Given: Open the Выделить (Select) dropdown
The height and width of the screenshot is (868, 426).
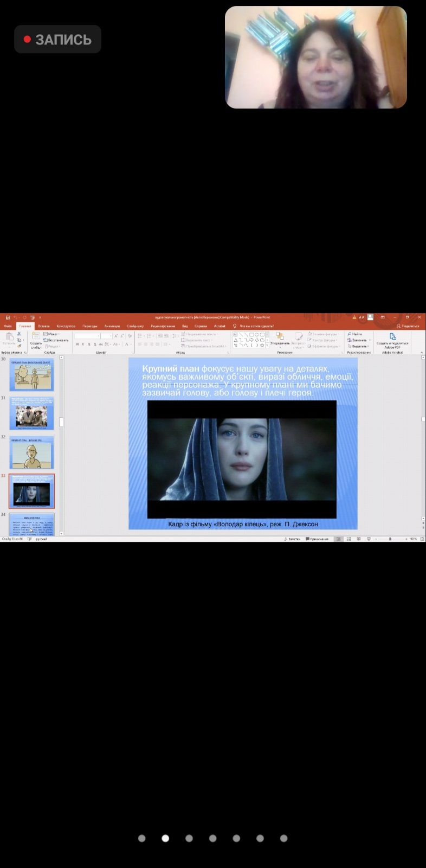Looking at the screenshot, I should pyautogui.click(x=359, y=346).
